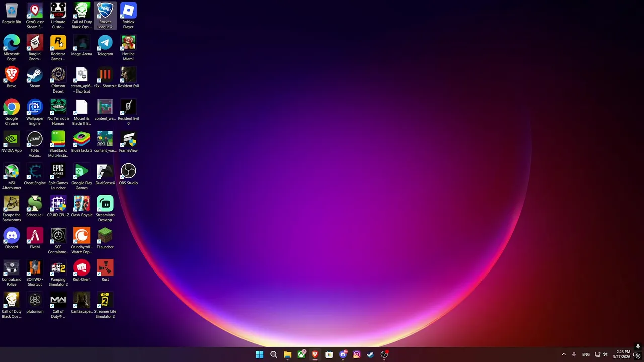
Task: Select the Escape the Backrooms icon
Action: 11,209
